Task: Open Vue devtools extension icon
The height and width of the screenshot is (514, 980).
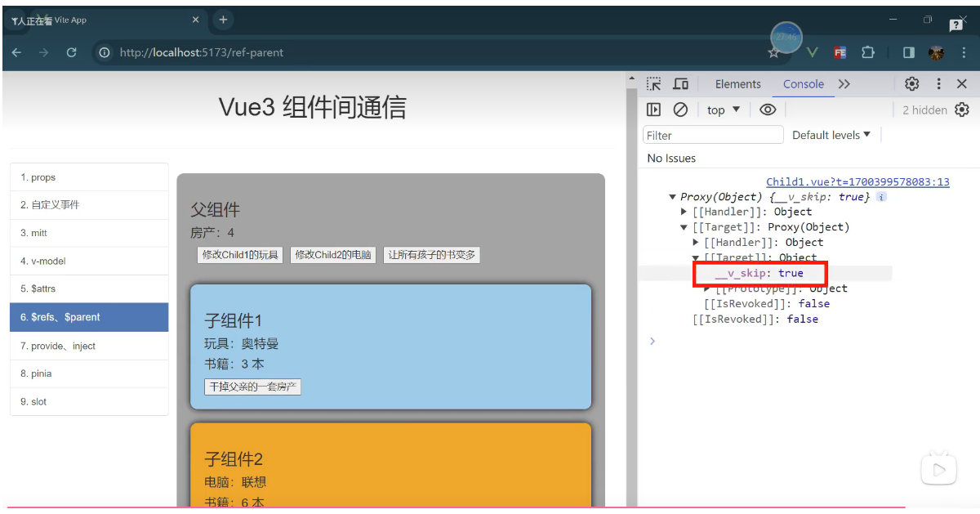Action: tap(812, 52)
